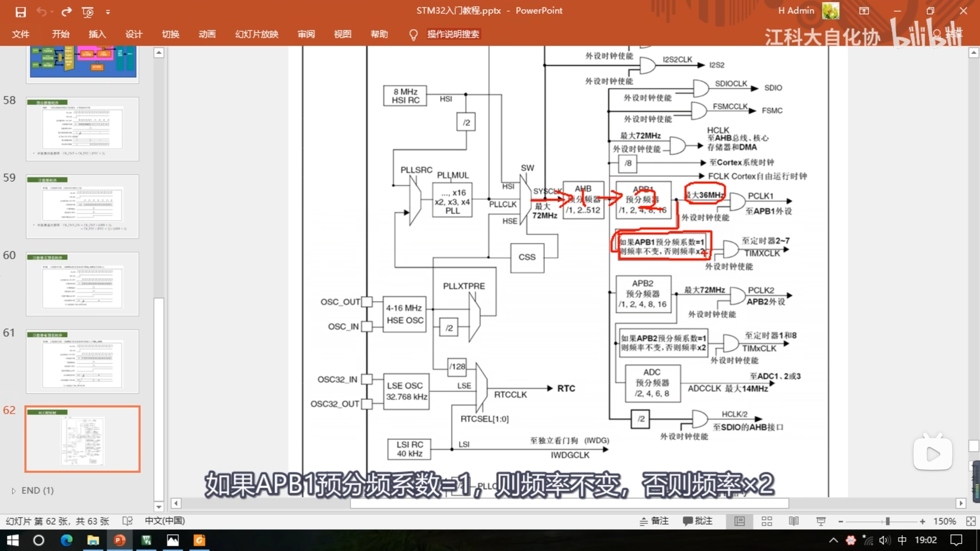Click the zoom slider handle
The width and height of the screenshot is (980, 551).
887,521
